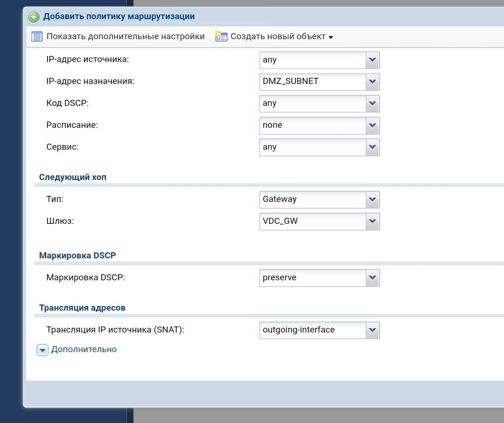
Task: Click the green plus icon in dialog title
Action: [x=34, y=17]
